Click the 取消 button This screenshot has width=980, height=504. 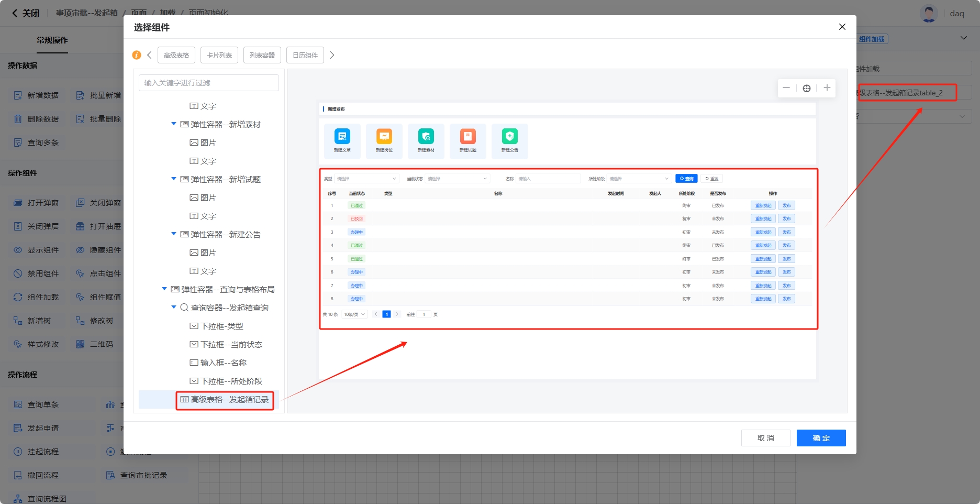click(x=765, y=438)
